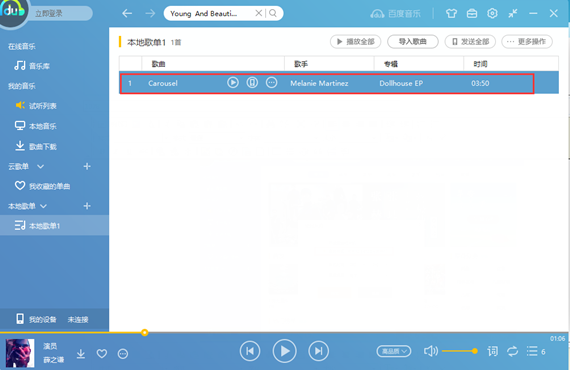The width and height of the screenshot is (570, 370).
Task: Add a new 云歌单 with plus icon
Action: (87, 166)
